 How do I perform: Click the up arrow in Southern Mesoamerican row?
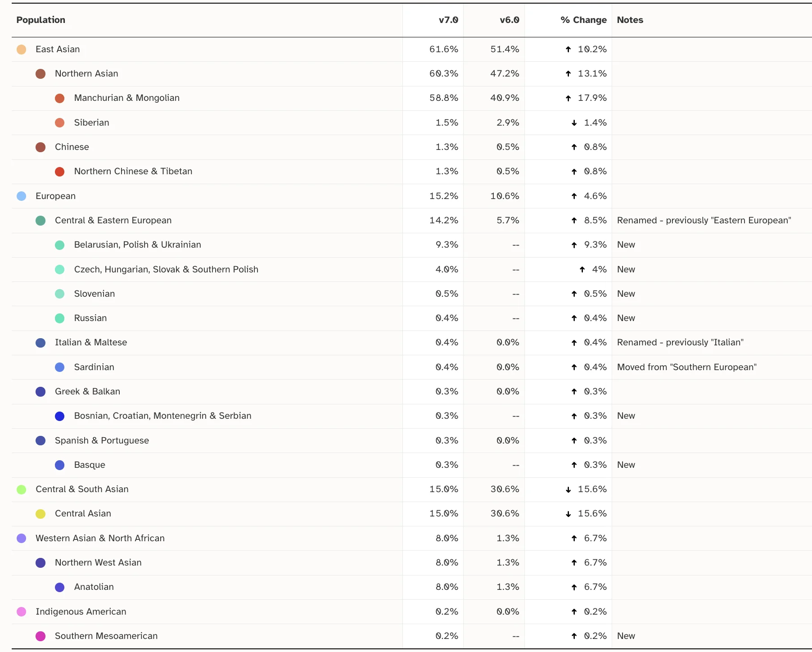[574, 636]
